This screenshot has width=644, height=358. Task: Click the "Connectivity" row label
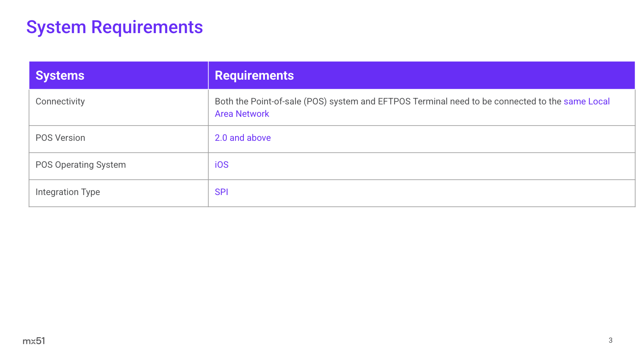[x=60, y=102]
